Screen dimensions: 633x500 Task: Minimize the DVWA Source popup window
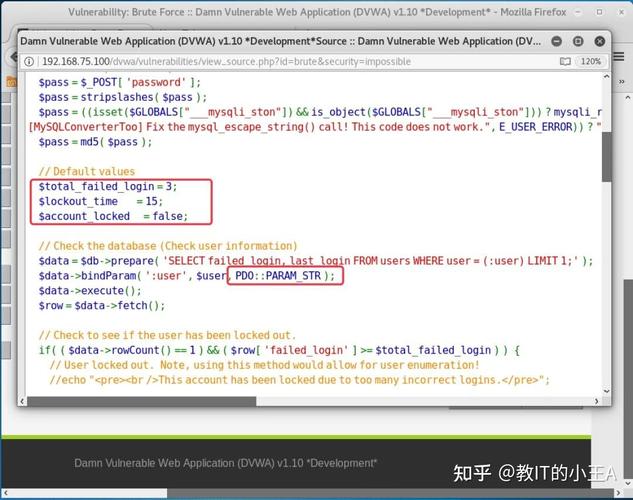click(557, 41)
